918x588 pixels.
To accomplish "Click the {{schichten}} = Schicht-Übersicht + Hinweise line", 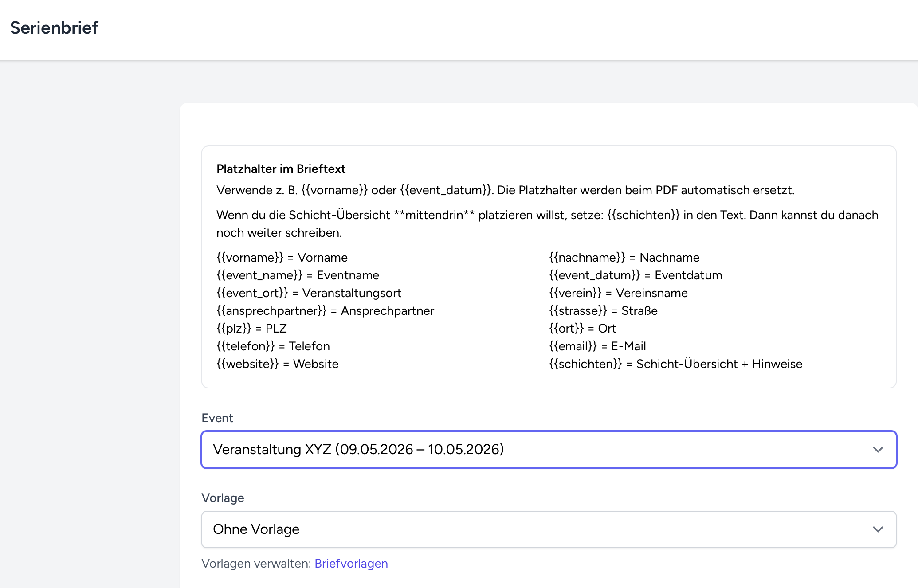I will point(675,364).
